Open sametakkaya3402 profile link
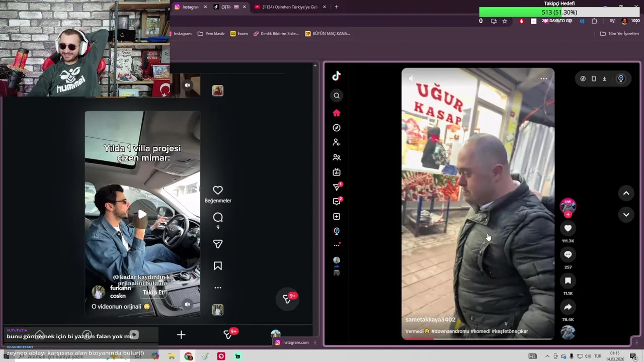This screenshot has height=362, width=644. click(430, 320)
